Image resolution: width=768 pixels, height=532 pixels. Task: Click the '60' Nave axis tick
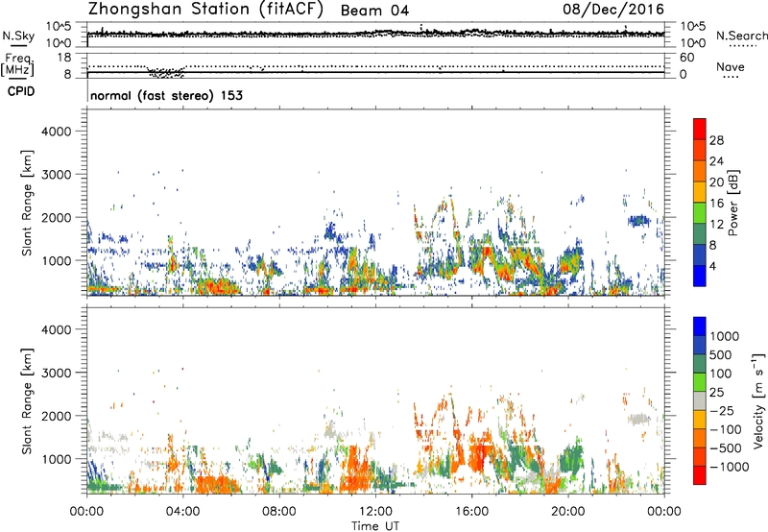pyautogui.click(x=687, y=58)
